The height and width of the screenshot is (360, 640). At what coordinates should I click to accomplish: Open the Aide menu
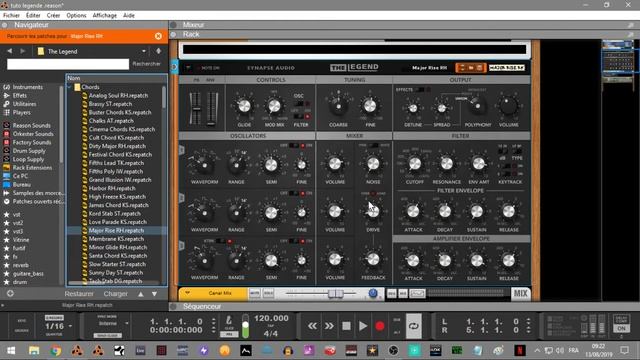tap(129, 16)
